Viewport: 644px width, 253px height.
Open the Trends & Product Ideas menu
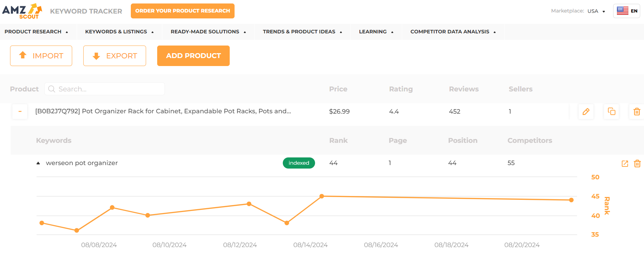(x=302, y=32)
